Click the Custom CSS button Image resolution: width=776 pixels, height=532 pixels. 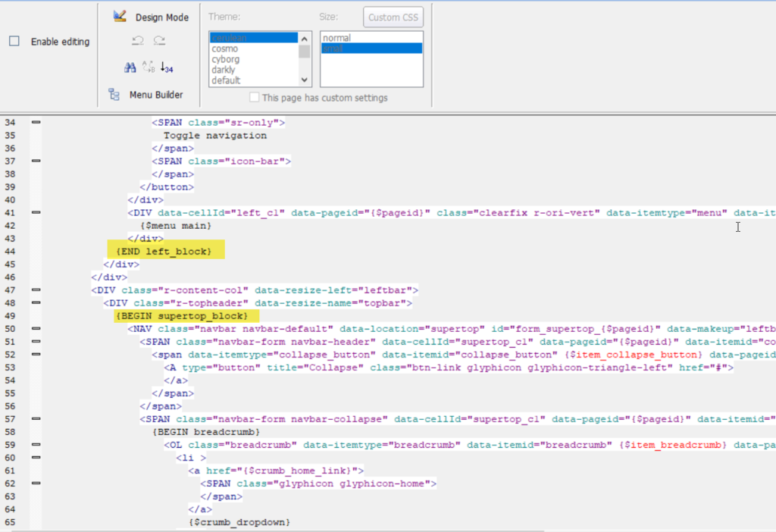393,17
